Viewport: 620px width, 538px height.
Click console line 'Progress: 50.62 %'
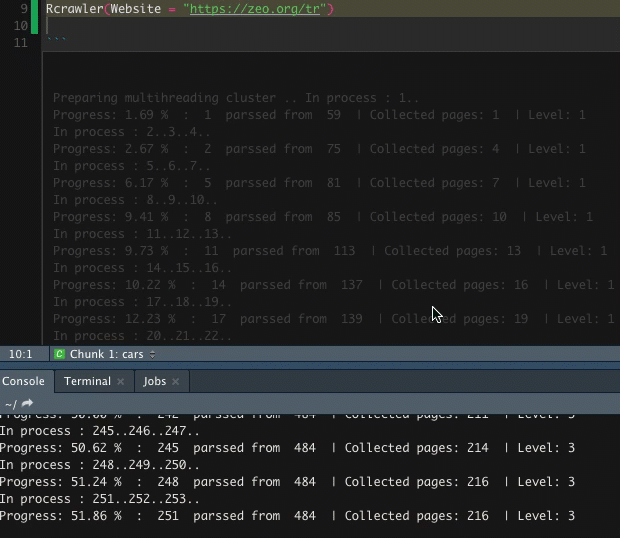click(x=287, y=447)
